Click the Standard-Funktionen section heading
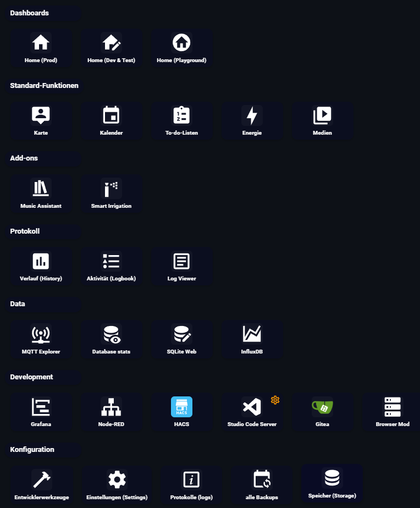The image size is (420, 508). click(44, 86)
